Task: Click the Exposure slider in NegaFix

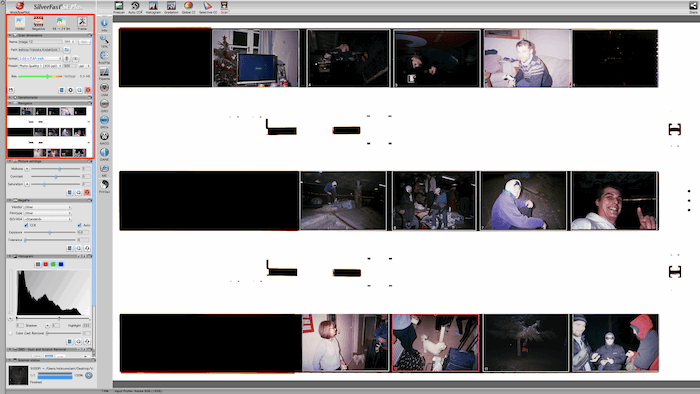Action: [x=50, y=232]
